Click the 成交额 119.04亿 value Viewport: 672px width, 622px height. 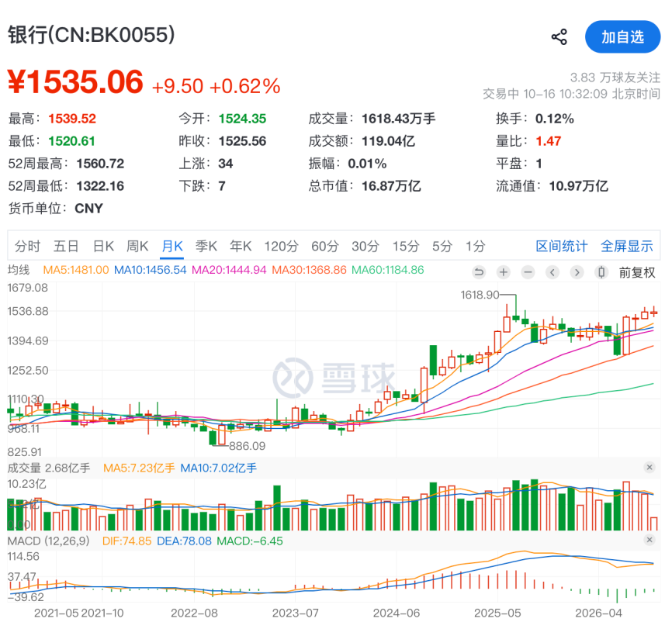click(x=388, y=141)
